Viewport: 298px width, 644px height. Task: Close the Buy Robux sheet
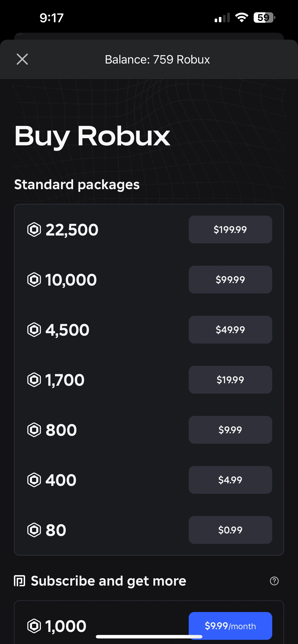22,59
